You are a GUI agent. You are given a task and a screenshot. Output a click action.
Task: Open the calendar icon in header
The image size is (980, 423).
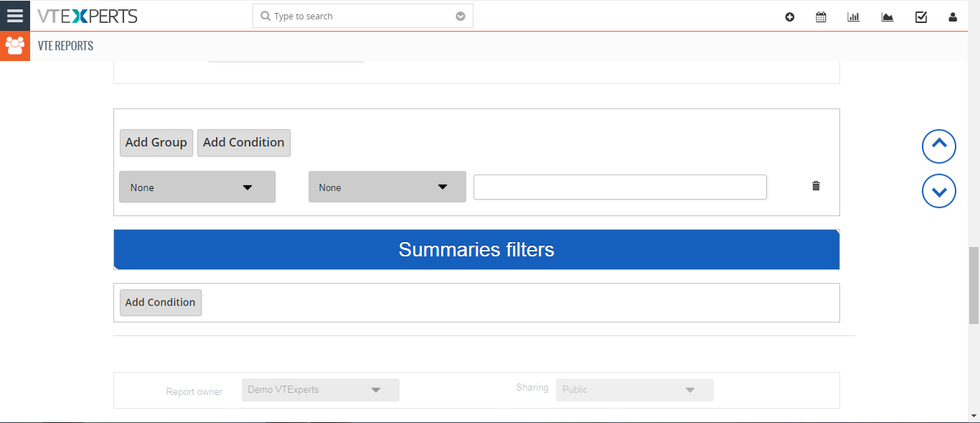821,17
